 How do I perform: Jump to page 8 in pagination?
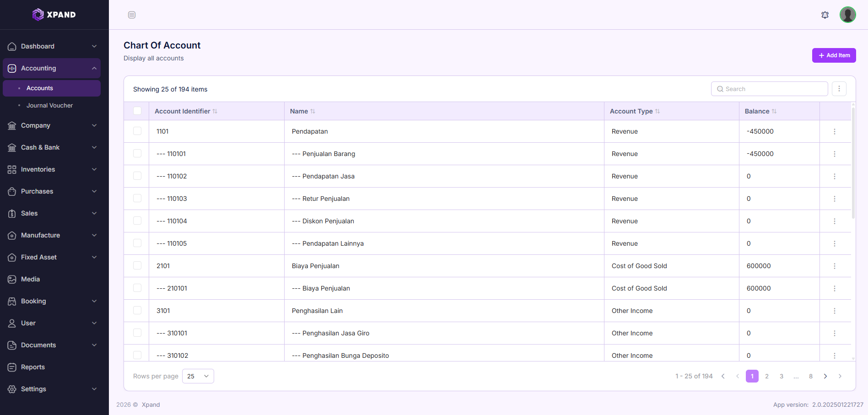click(x=811, y=376)
